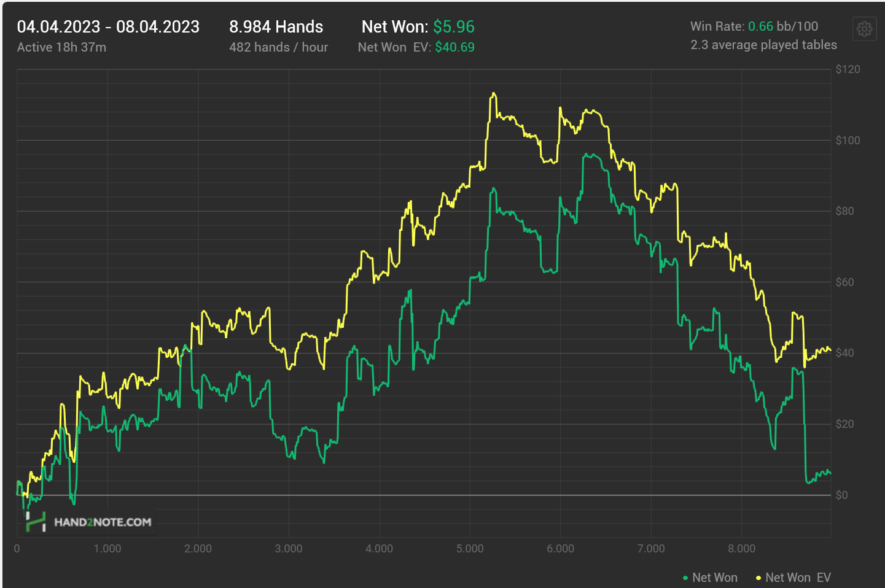
Task: Click the 3.000 hands x-axis label
Action: 289,549
